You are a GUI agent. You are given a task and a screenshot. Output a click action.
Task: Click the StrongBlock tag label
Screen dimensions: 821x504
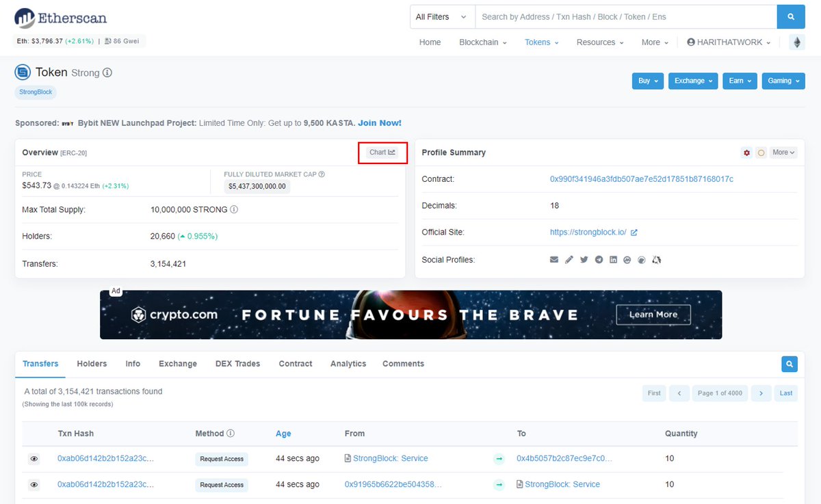[x=36, y=92]
